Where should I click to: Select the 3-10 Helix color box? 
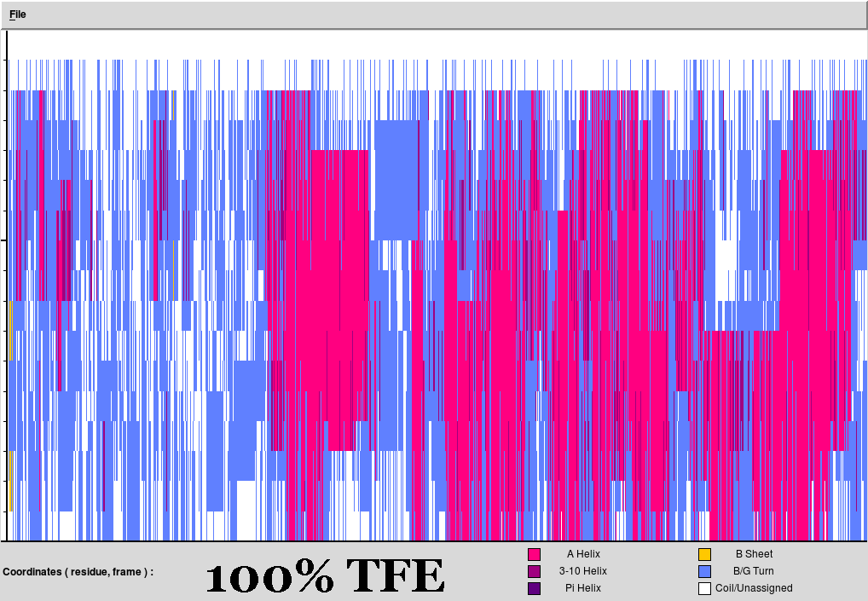[x=535, y=571]
